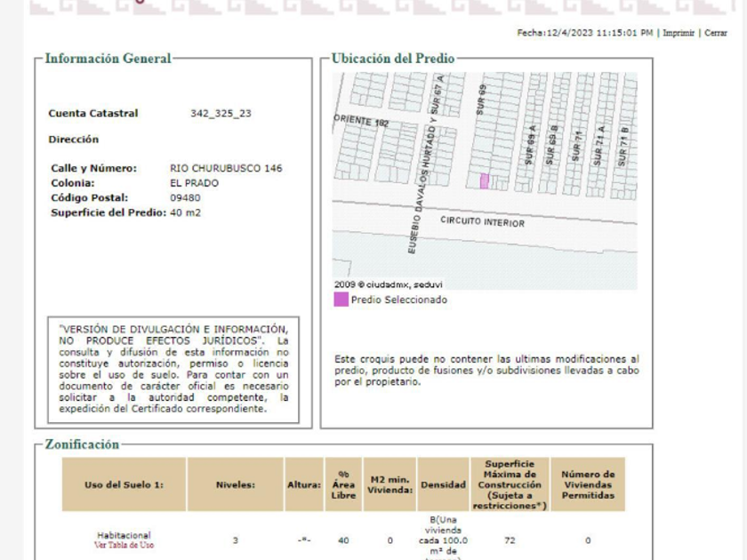Open the Ver Tabla de Uso link

click(x=124, y=545)
